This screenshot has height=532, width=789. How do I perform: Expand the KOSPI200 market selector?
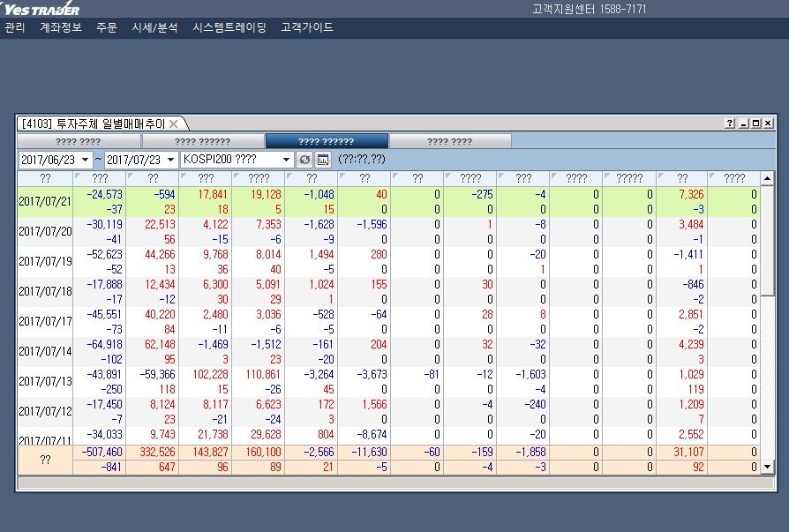coord(287,160)
